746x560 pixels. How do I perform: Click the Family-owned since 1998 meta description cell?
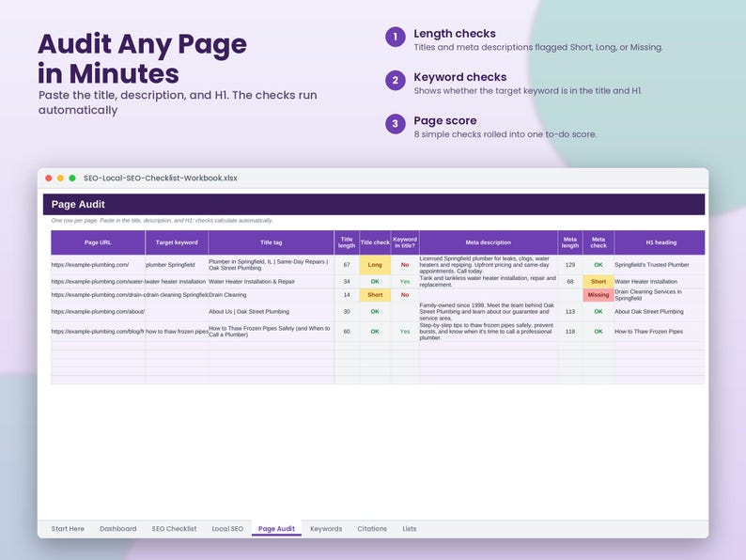(x=489, y=312)
